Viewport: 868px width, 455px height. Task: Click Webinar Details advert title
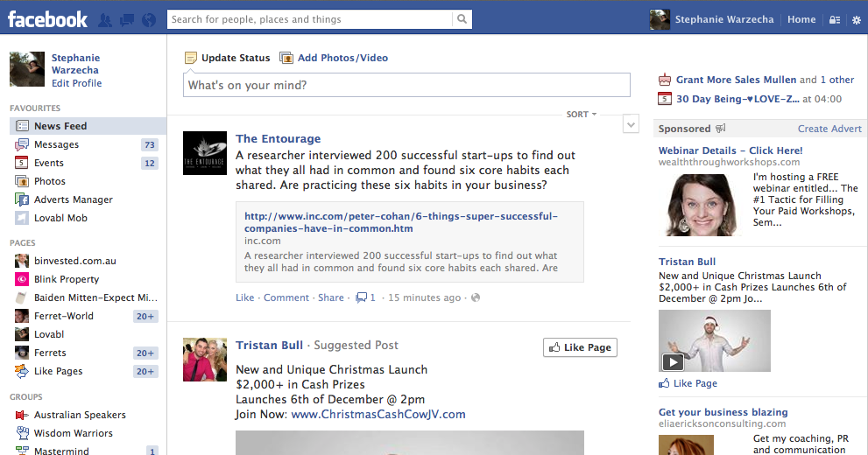pos(730,150)
